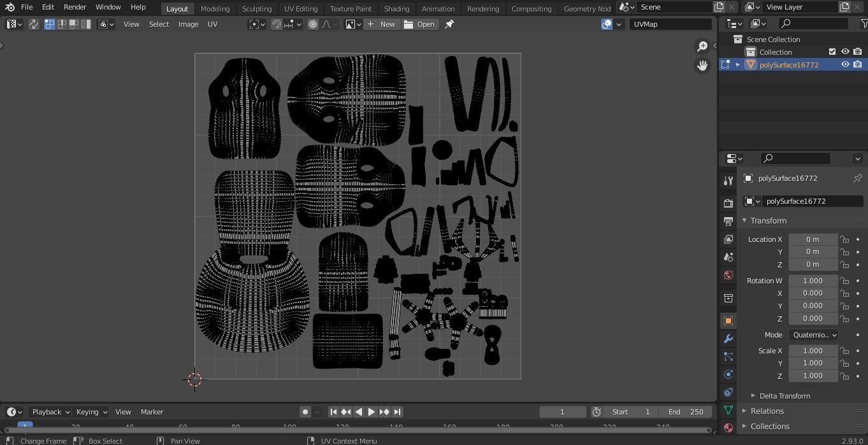Viewport: 868px width, 445px height.
Task: Hide Collection in viewport with eye icon
Action: [x=845, y=52]
